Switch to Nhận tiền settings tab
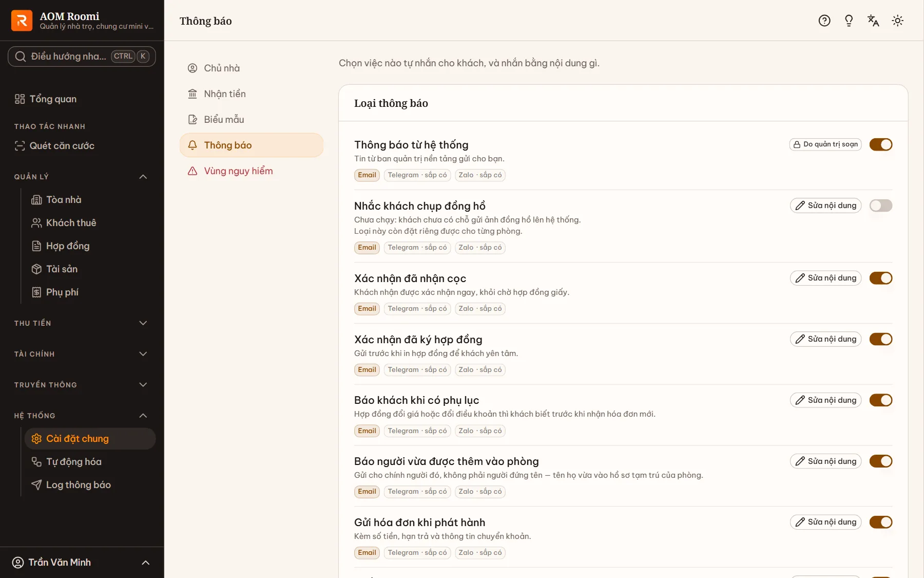Image resolution: width=924 pixels, height=578 pixels. pos(252,94)
